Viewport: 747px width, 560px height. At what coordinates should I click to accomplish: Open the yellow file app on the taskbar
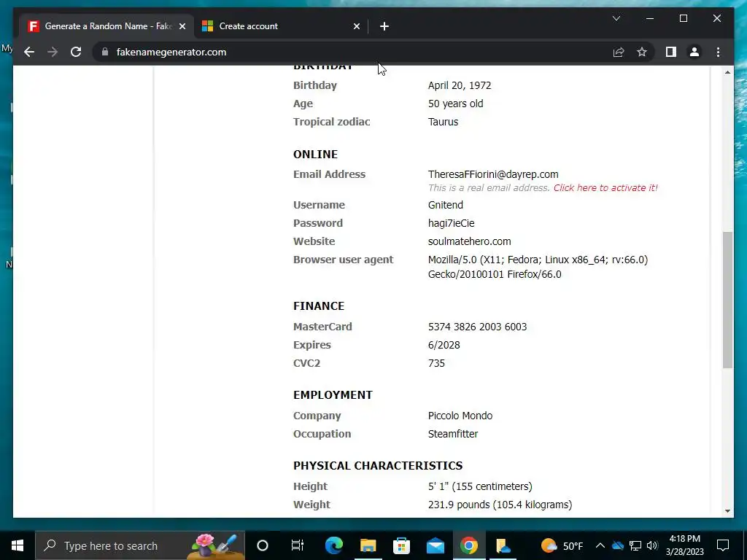(x=503, y=545)
